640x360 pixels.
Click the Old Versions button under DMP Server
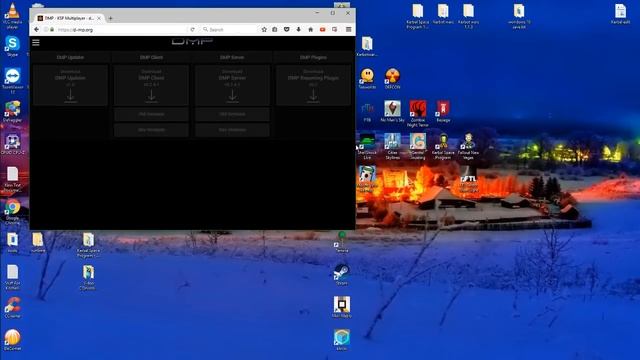[232, 114]
